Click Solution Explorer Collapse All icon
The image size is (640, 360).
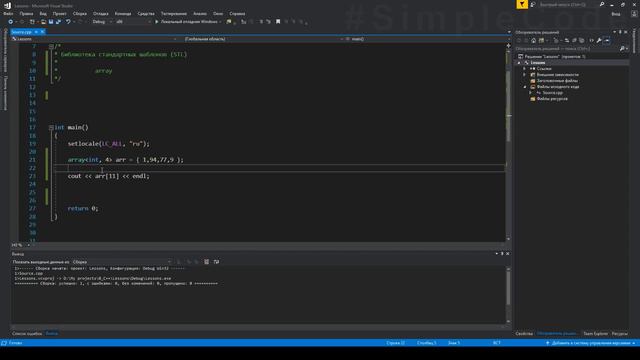(x=574, y=40)
